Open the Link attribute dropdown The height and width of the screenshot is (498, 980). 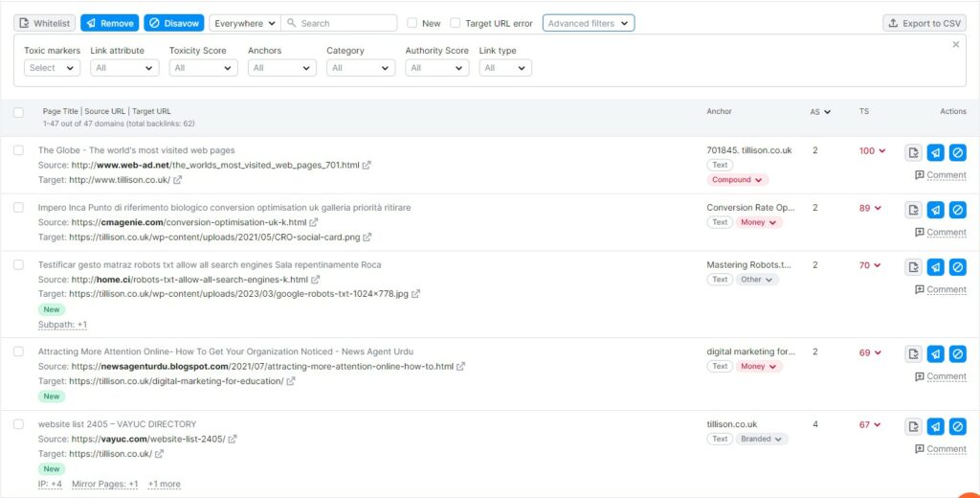124,68
